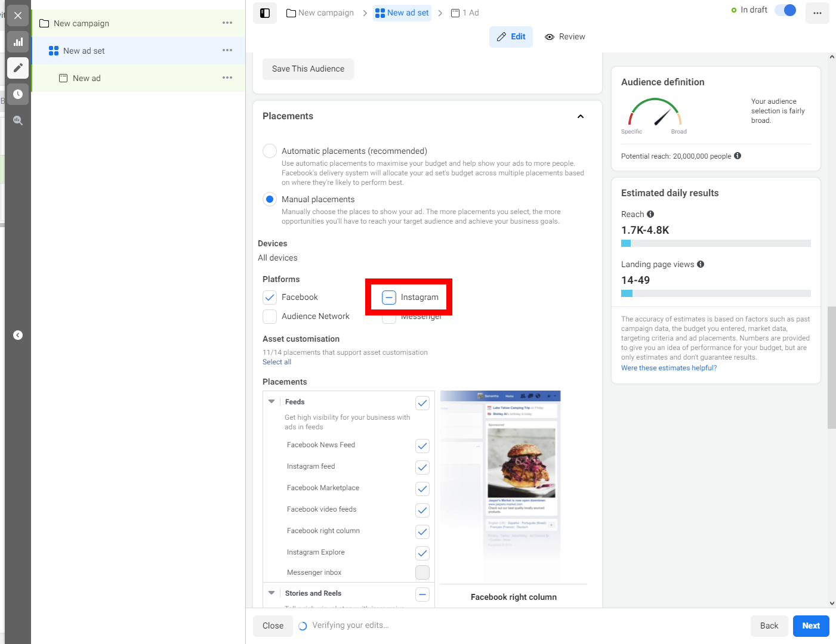The height and width of the screenshot is (644, 836).
Task: Open the clock history icon in sidebar
Action: pyautogui.click(x=18, y=94)
